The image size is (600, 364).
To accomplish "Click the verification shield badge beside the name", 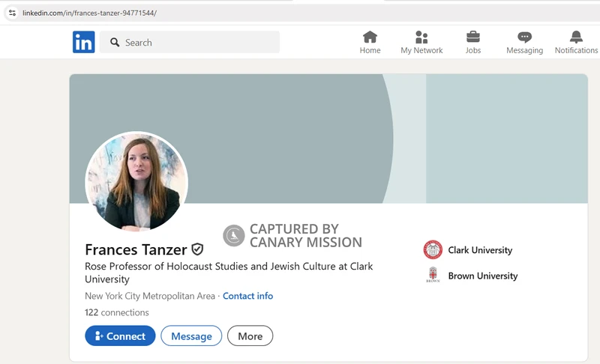I will click(198, 249).
